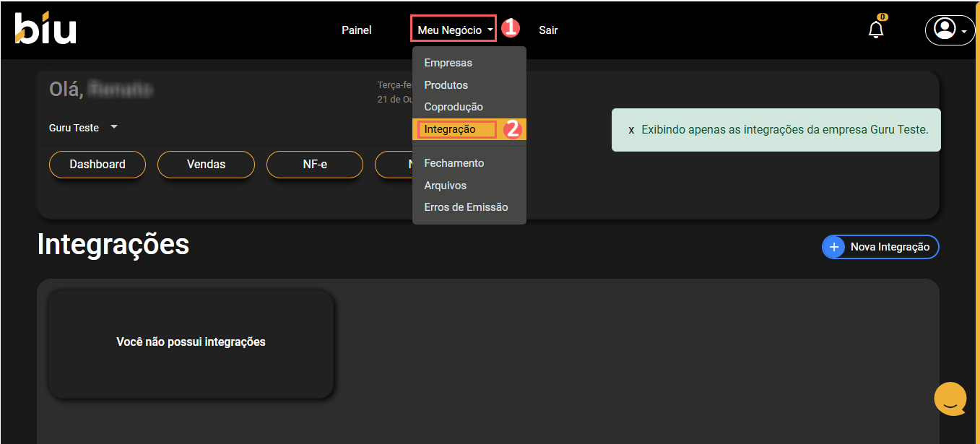Go to the Painel page
980x444 pixels.
click(x=356, y=30)
